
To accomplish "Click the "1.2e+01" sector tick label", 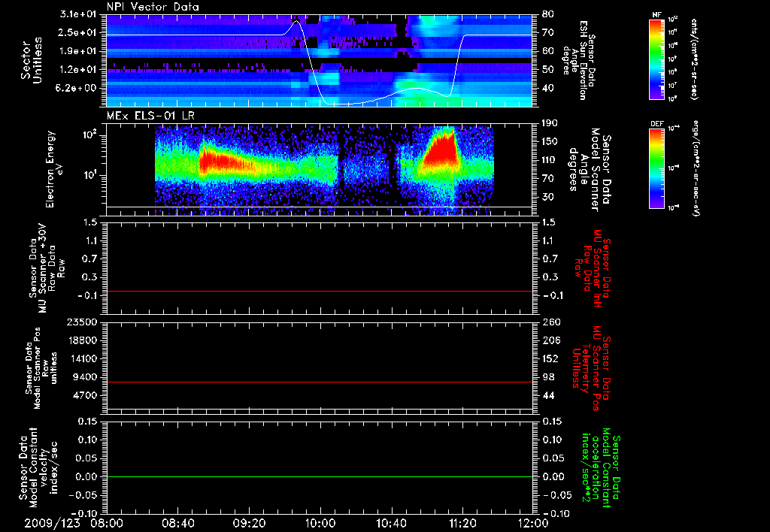I will tap(78, 70).
